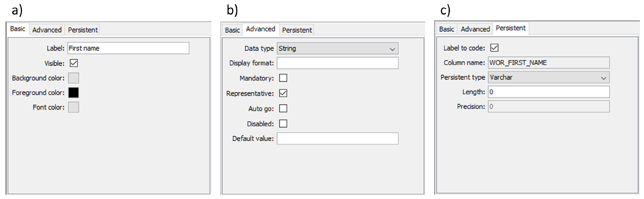The width and height of the screenshot is (644, 199).
Task: Open Persistent tab in panel b
Action: pos(297,30)
